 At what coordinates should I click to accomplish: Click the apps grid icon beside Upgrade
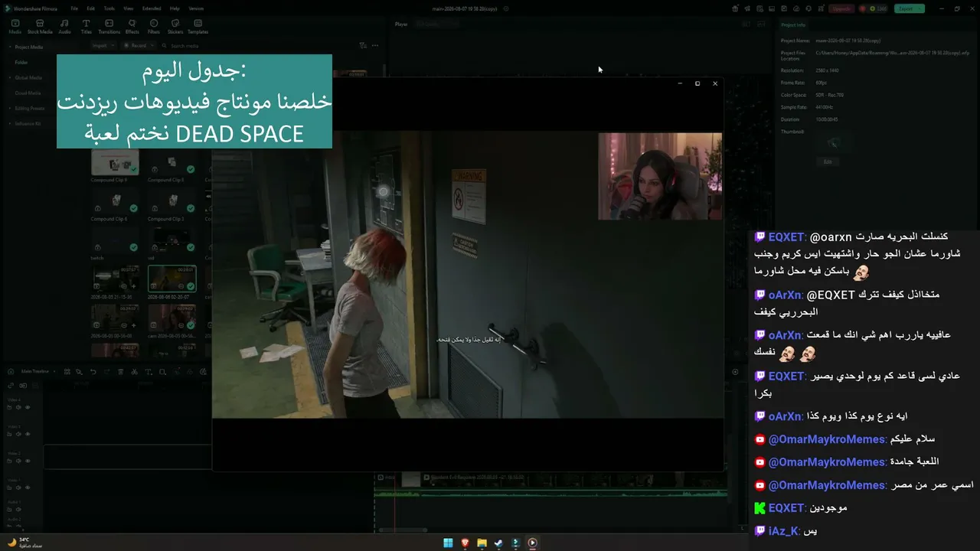point(819,8)
